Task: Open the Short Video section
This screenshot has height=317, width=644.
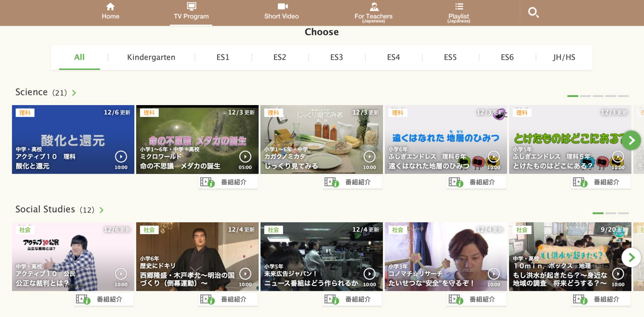Action: [282, 11]
